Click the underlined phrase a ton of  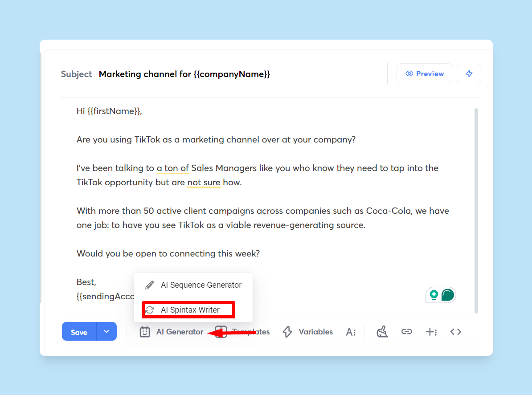[x=172, y=168]
